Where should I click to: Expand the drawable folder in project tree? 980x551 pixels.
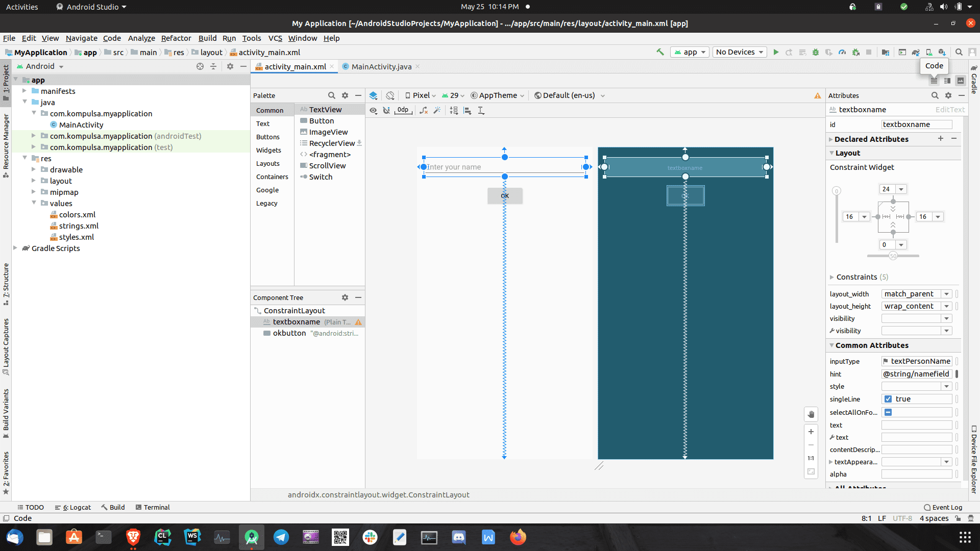[34, 169]
